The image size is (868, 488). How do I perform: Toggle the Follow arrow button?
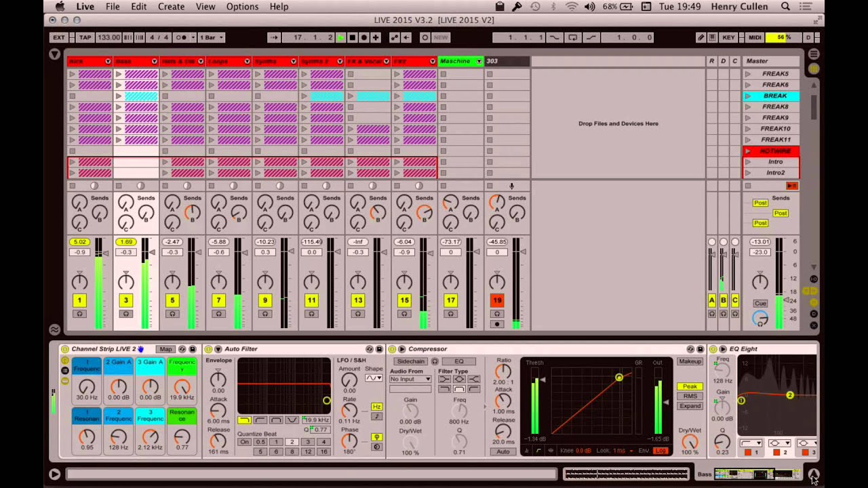point(273,37)
